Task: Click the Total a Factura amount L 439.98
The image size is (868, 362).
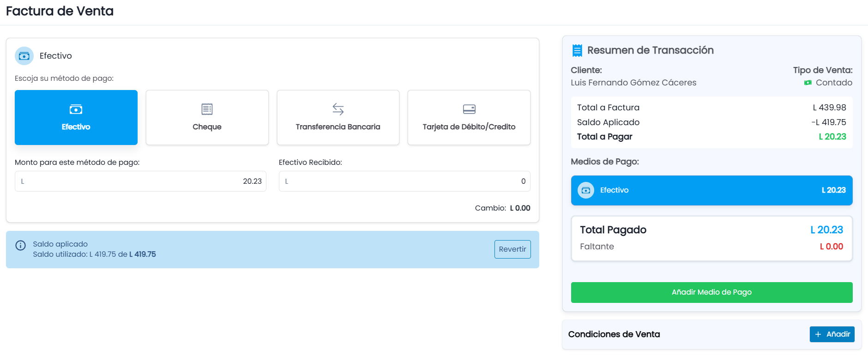Action: 829,108
